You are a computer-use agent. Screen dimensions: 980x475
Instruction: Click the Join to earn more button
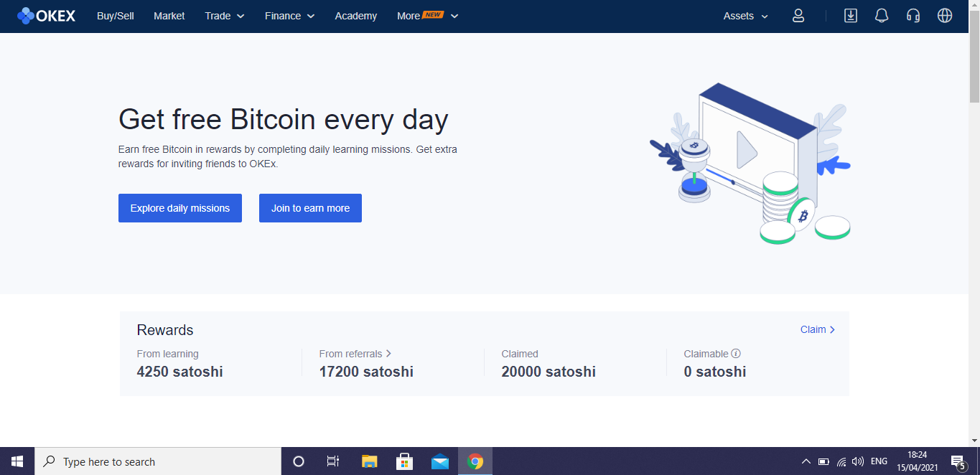click(x=310, y=207)
